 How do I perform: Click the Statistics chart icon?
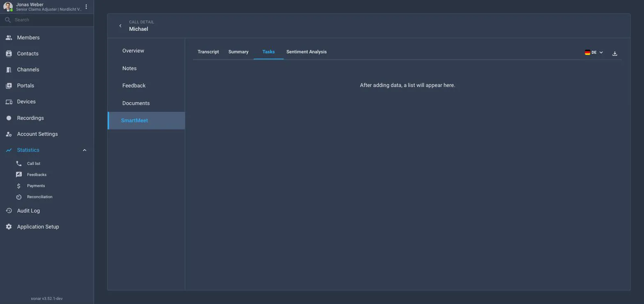tap(9, 150)
